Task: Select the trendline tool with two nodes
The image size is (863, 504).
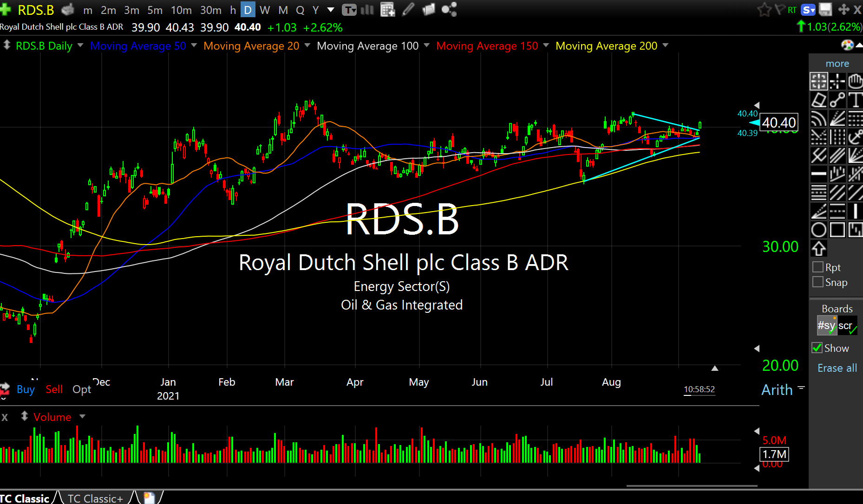Action: pyautogui.click(x=837, y=100)
